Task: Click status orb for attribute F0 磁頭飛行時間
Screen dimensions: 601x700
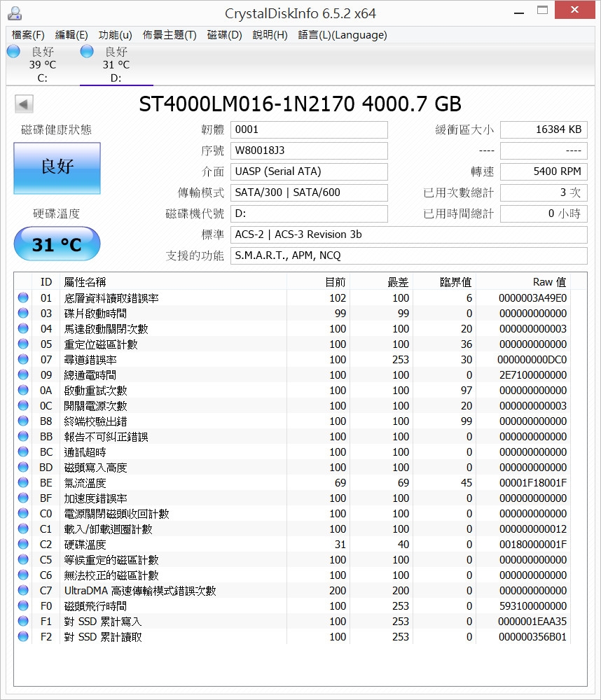Action: tap(23, 605)
